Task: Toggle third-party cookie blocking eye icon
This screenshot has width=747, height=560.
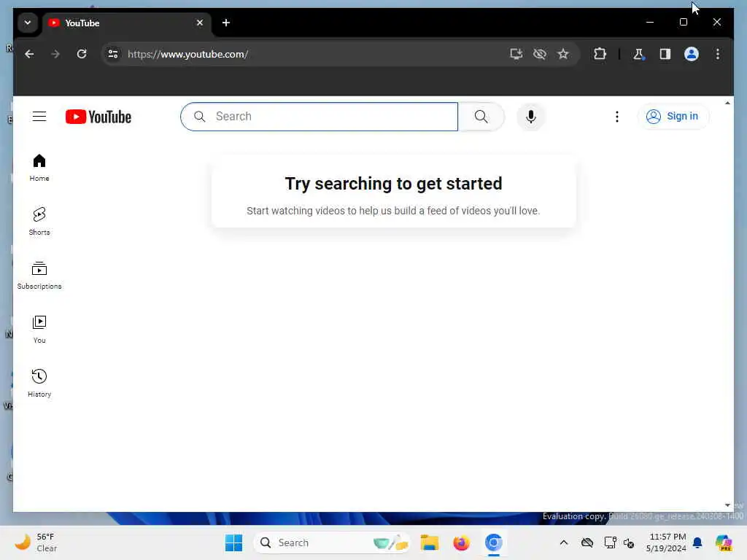Action: [539, 54]
